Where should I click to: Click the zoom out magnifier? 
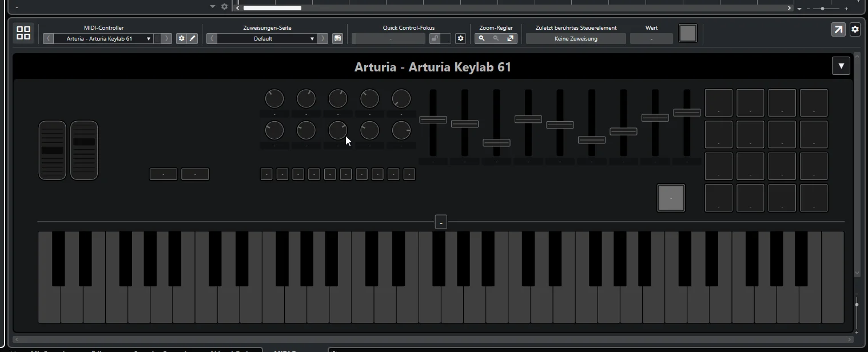[496, 38]
